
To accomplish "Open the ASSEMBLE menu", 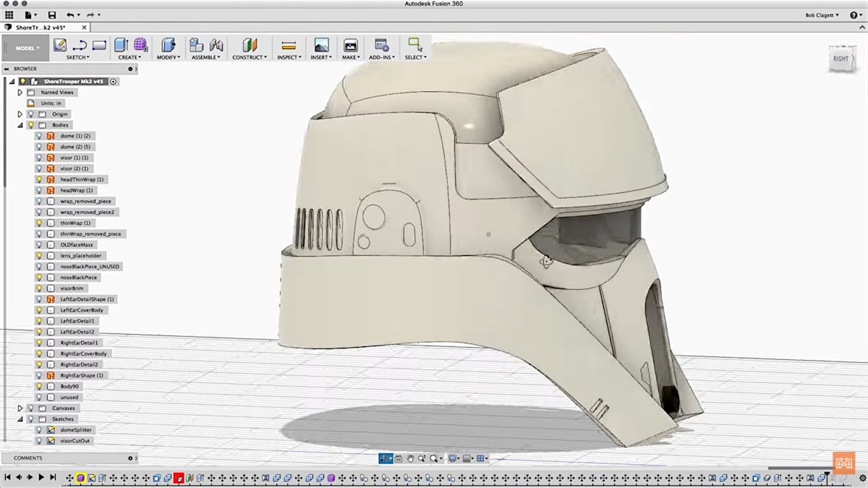I will pyautogui.click(x=206, y=57).
